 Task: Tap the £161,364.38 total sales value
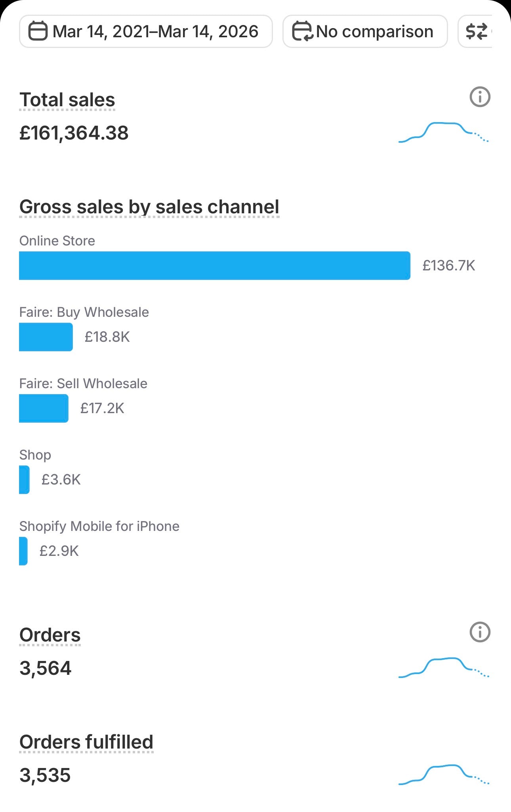point(74,133)
